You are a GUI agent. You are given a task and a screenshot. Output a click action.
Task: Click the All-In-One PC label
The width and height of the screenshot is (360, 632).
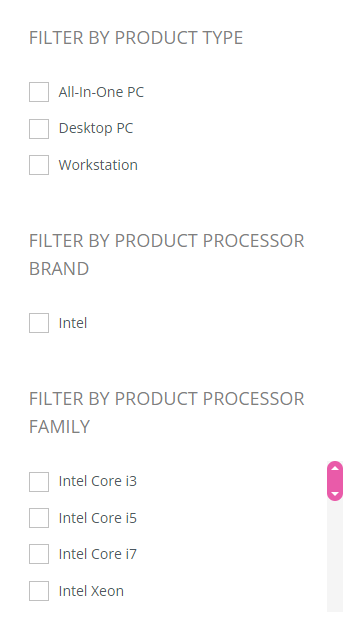101,92
